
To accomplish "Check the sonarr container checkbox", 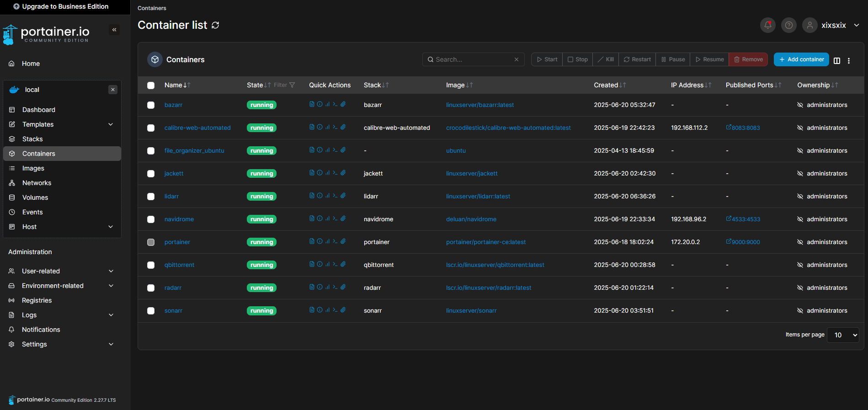I will pyautogui.click(x=151, y=311).
